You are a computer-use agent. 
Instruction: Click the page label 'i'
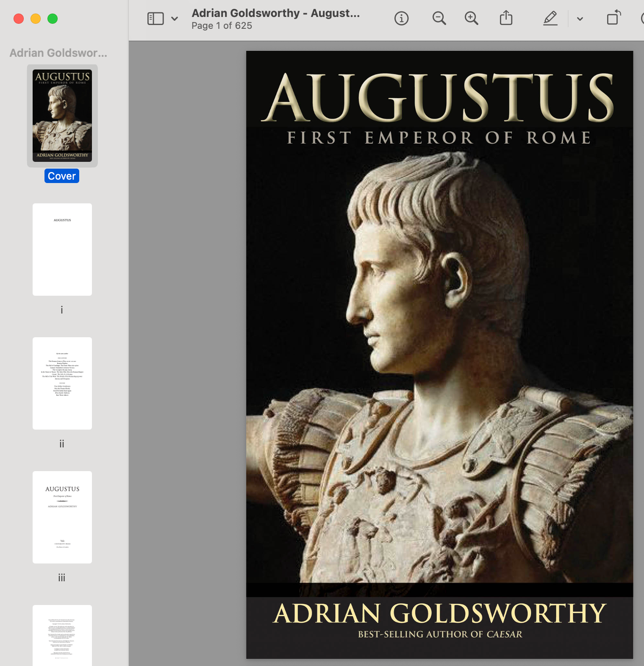pos(62,310)
